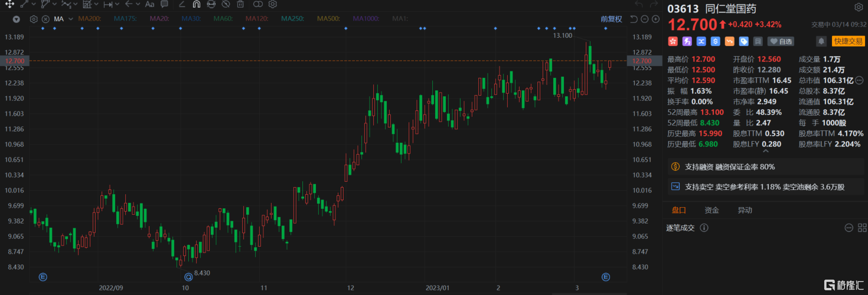Undo the last chart action
868x295 pixels.
pyautogui.click(x=638, y=4)
